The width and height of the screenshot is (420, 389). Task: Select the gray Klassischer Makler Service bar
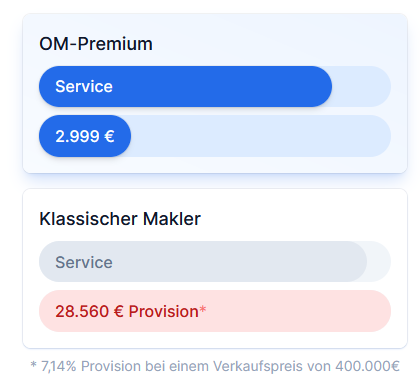point(203,262)
